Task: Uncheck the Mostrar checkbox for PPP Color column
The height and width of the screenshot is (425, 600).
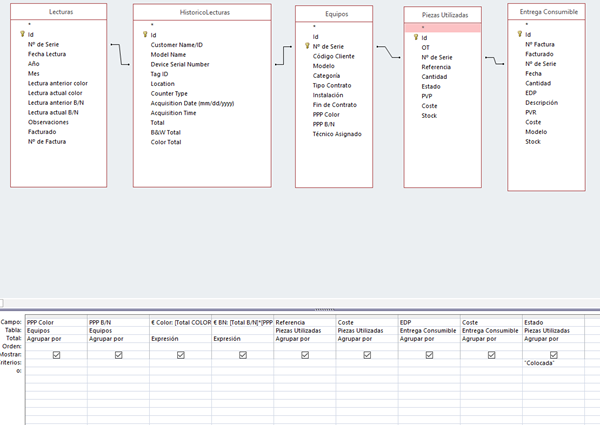Action: pos(56,355)
